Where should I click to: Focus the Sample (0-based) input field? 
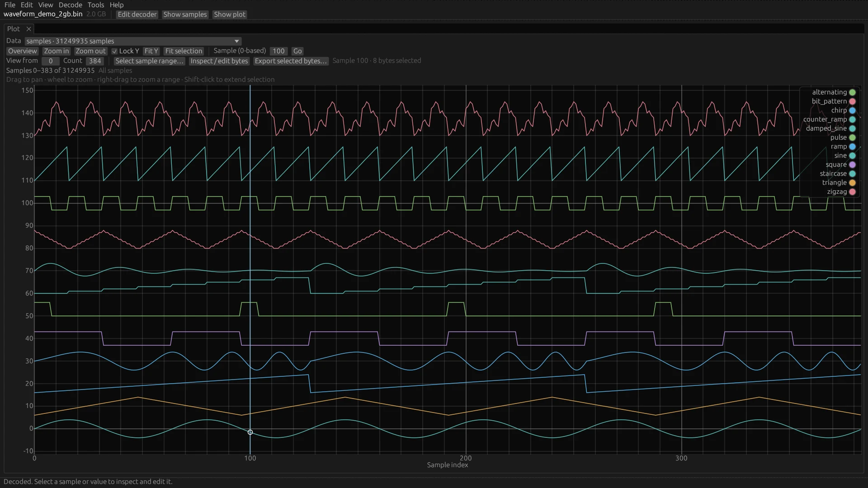(278, 51)
